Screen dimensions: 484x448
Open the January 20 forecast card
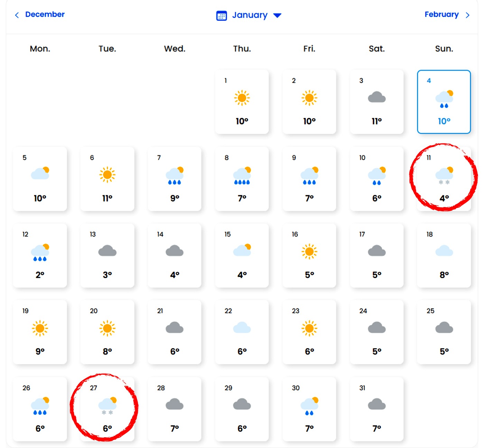click(107, 332)
